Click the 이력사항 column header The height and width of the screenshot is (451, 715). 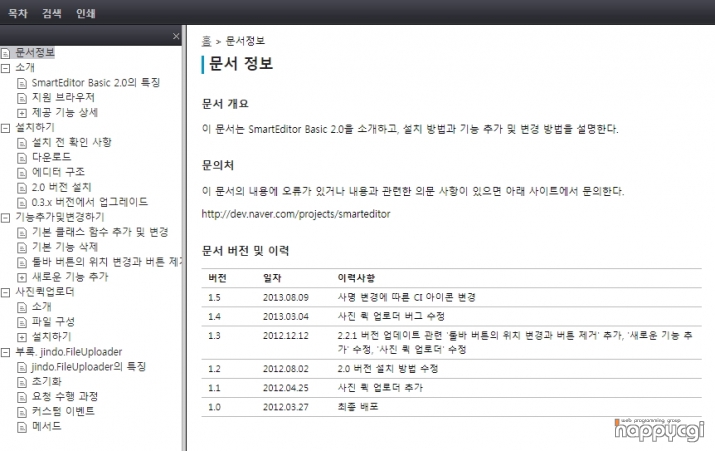(x=356, y=278)
